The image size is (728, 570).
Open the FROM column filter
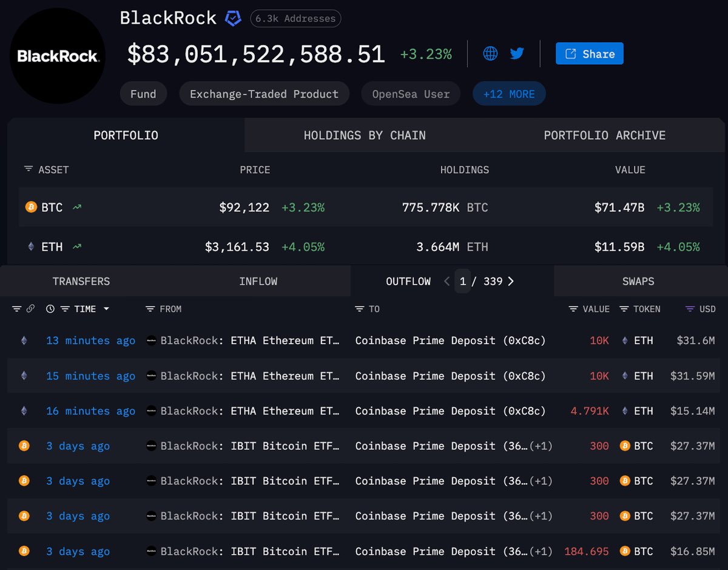pyautogui.click(x=150, y=309)
